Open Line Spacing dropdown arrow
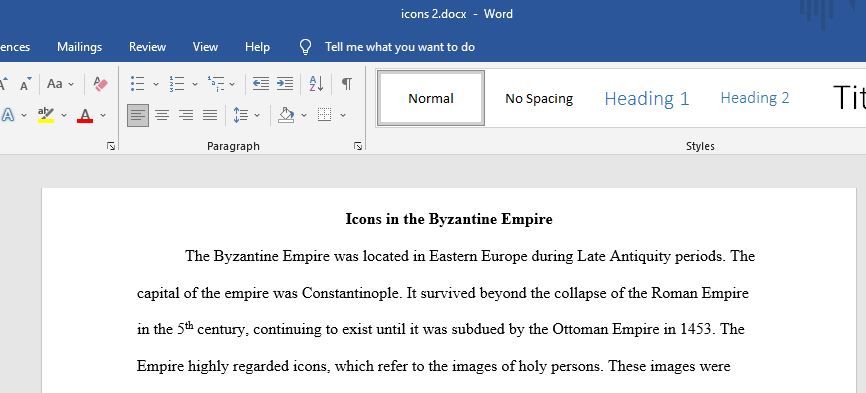 (x=257, y=115)
